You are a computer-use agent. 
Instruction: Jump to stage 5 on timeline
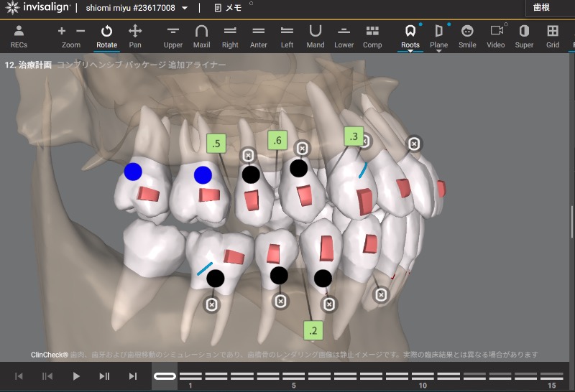point(293,376)
